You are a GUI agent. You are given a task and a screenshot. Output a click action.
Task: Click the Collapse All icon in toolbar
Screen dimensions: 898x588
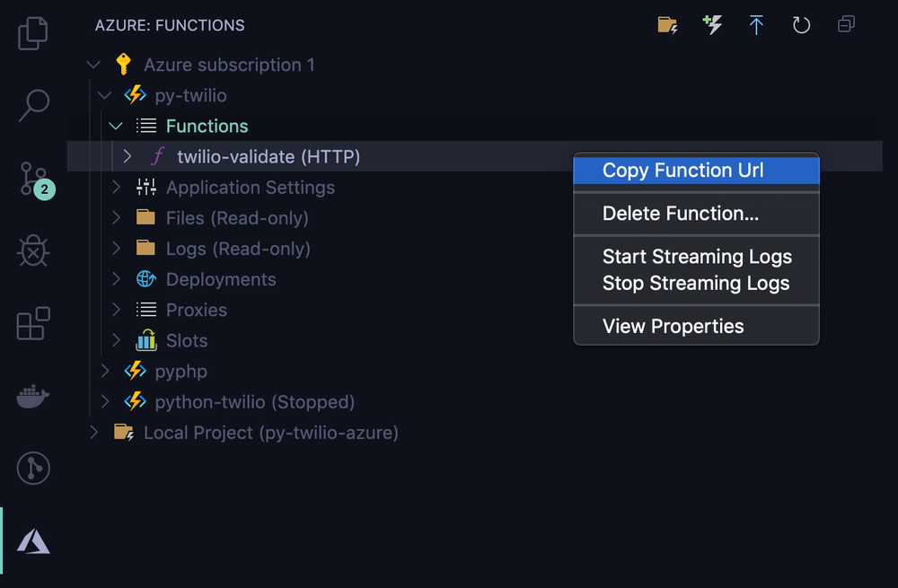click(845, 23)
